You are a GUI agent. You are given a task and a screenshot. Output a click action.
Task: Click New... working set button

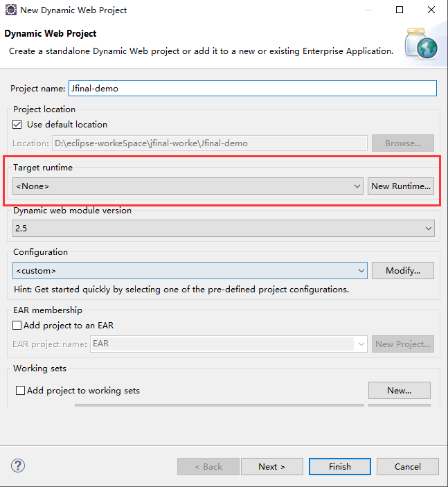tap(399, 390)
